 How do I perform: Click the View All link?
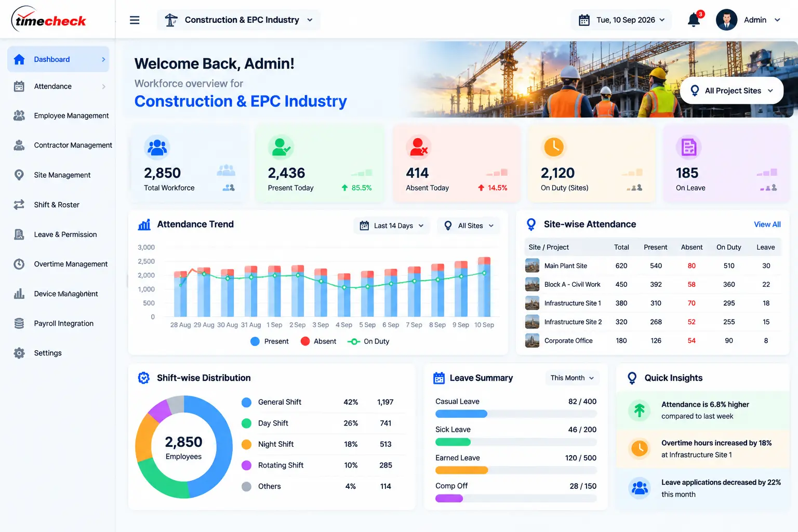[767, 224]
